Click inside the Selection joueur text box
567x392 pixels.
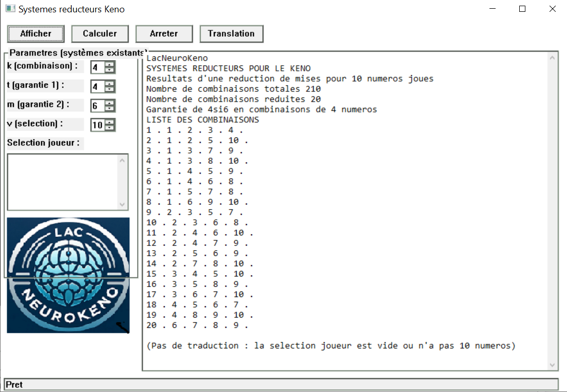click(x=62, y=181)
